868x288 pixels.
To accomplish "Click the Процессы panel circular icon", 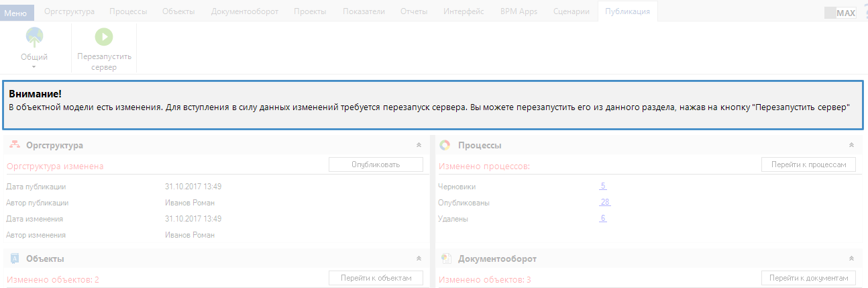I will pos(445,145).
